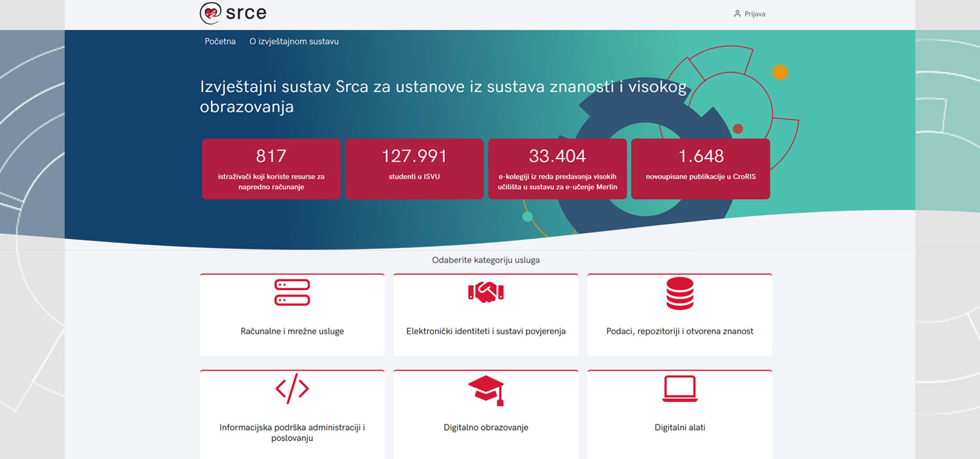Click the user icon beside Prijava
The height and width of the screenshot is (459, 980).
point(737,14)
